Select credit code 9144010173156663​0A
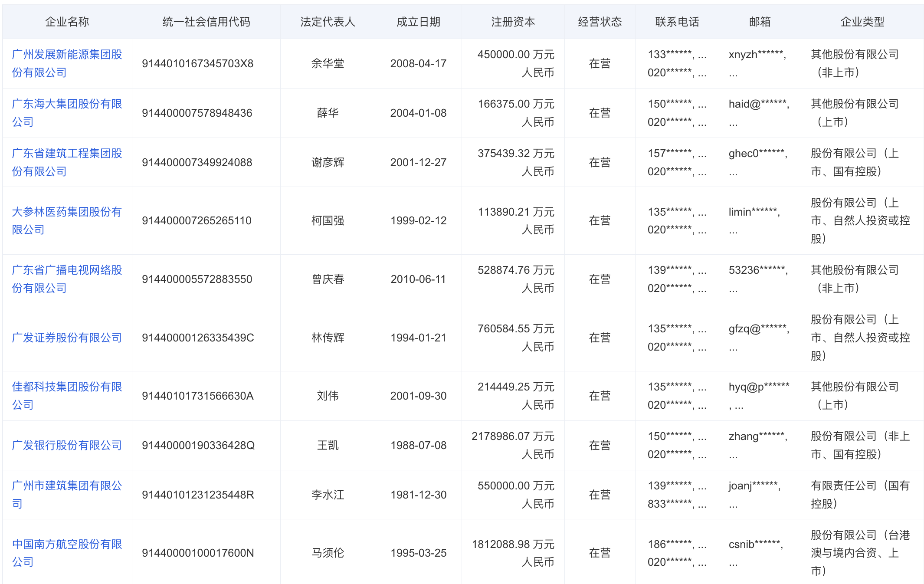Viewport: 924px width, 584px height. pos(198,396)
